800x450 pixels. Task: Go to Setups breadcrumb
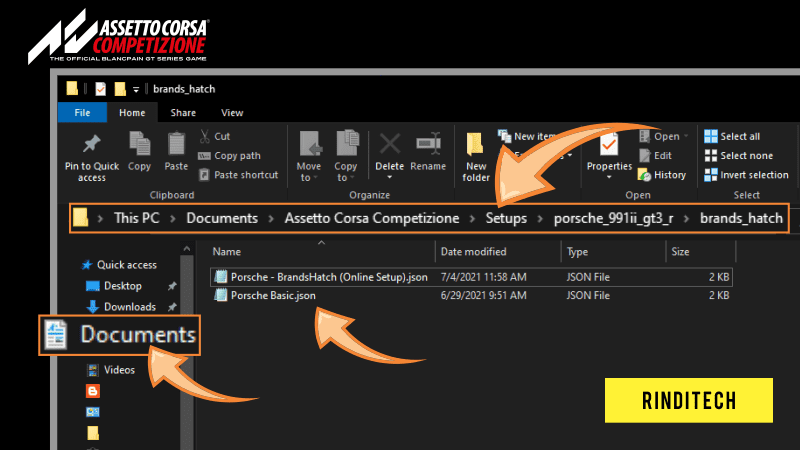click(506, 218)
